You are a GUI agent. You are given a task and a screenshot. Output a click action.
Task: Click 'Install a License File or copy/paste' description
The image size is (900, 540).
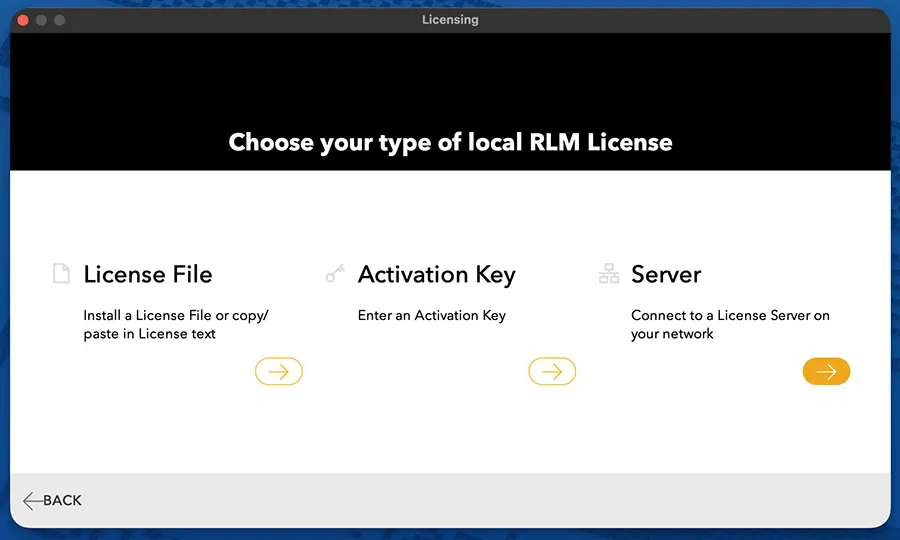point(176,324)
